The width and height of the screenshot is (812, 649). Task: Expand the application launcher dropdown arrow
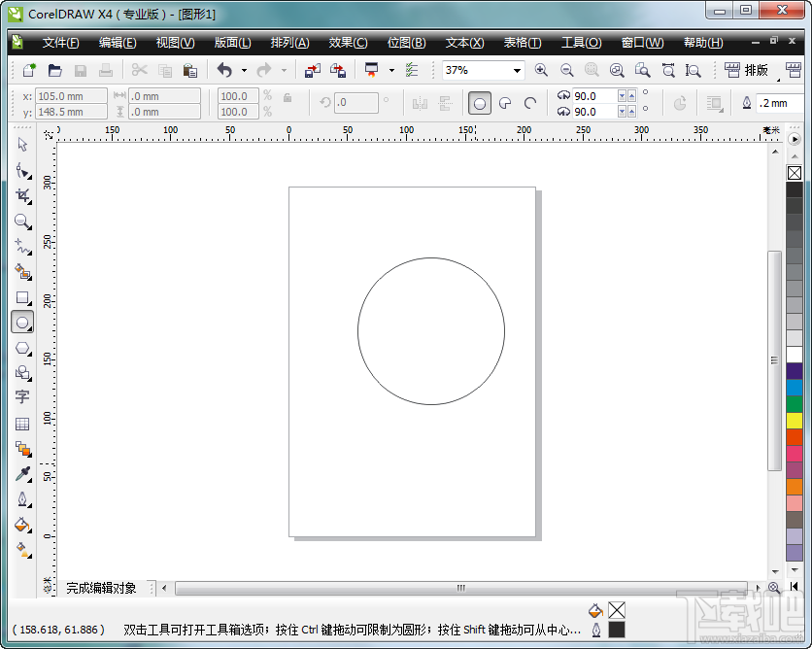coord(391,70)
